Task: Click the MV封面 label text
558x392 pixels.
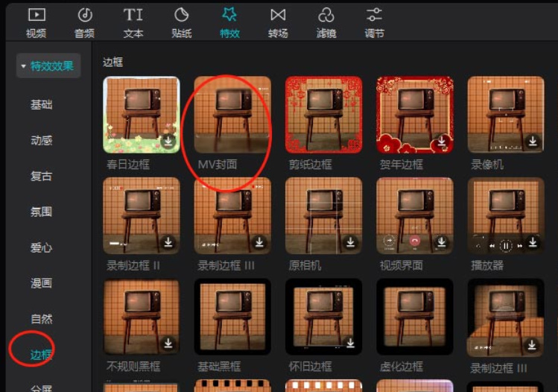Action: tap(218, 165)
